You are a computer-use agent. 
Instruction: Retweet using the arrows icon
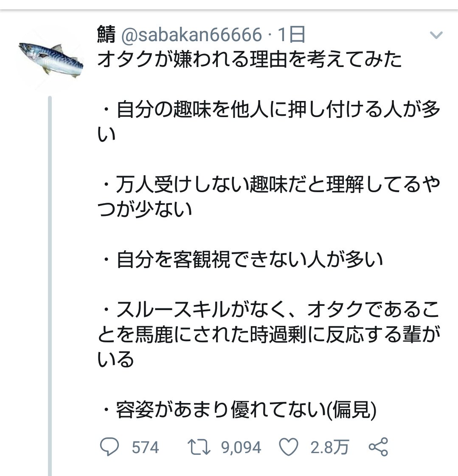pyautogui.click(x=199, y=447)
